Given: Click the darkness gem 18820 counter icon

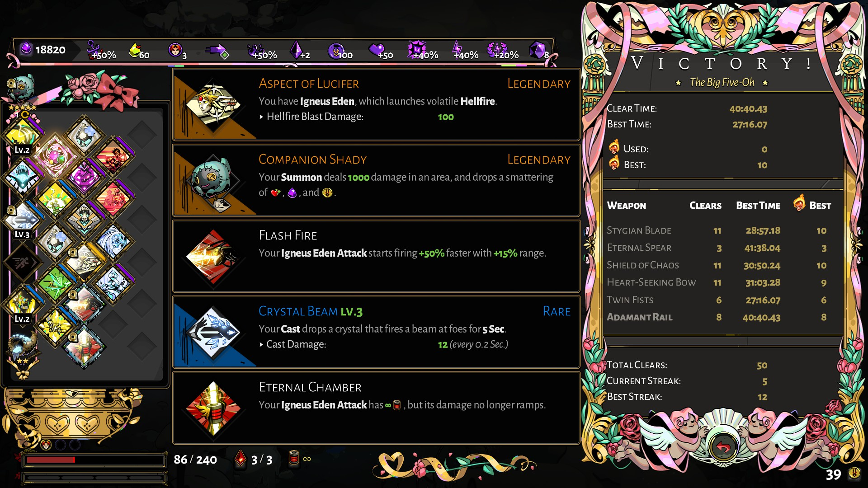Looking at the screenshot, I should [x=26, y=48].
